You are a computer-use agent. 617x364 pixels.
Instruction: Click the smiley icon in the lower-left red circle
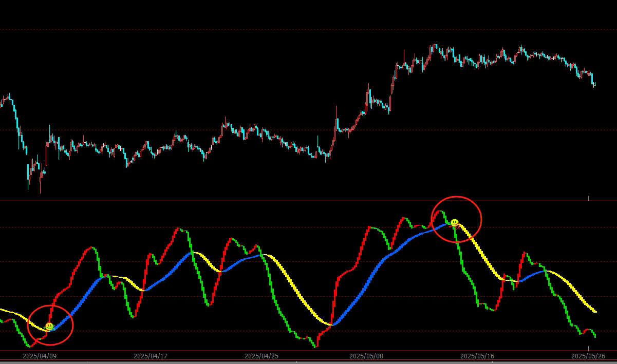[49, 327]
